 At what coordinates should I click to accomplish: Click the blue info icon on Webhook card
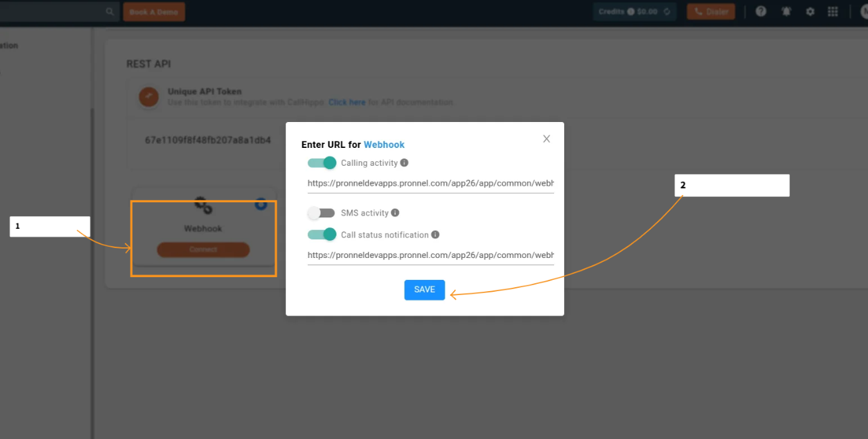pyautogui.click(x=261, y=204)
